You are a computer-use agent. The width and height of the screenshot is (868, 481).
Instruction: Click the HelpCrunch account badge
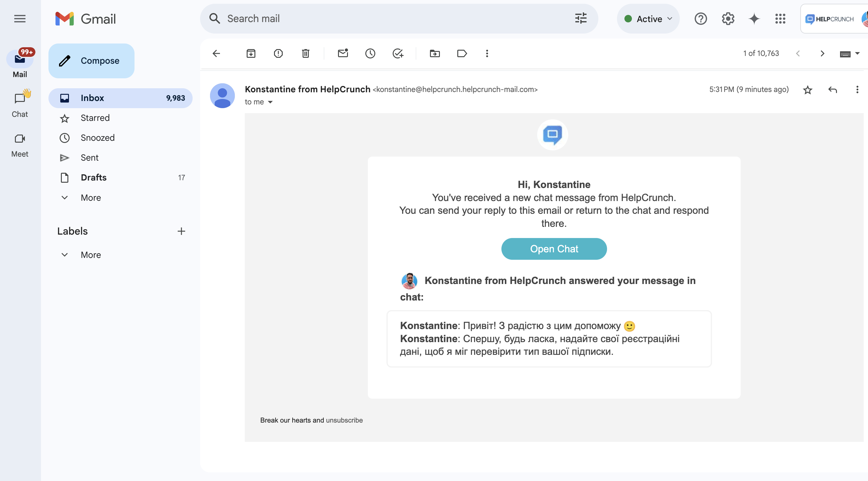pos(834,19)
